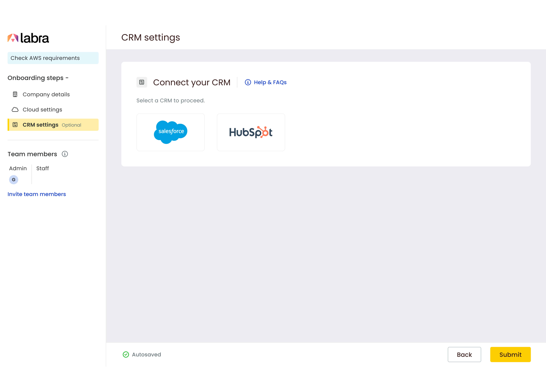Click the Cloud settings cloud icon
Image resolution: width=546 pixels, height=392 pixels.
15,110
